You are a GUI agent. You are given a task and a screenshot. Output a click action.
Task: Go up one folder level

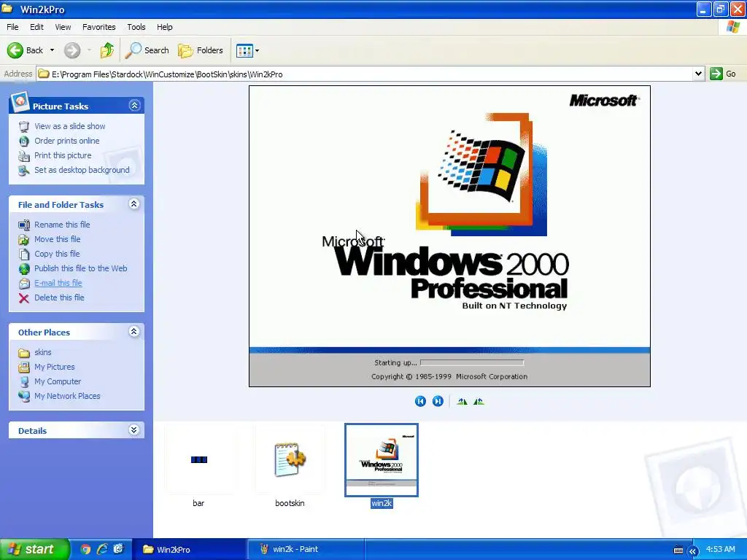pyautogui.click(x=107, y=50)
